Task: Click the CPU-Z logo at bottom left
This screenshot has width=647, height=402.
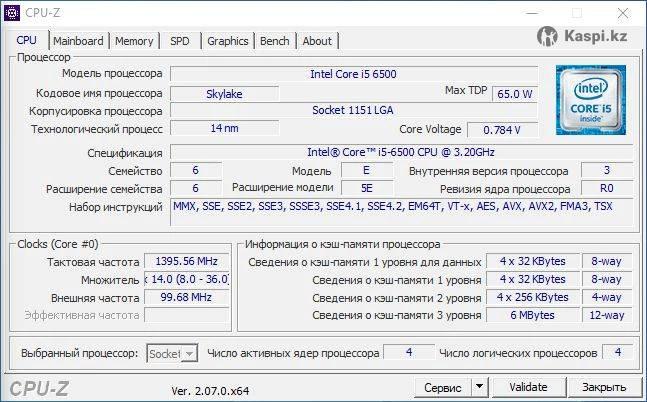Action: click(x=41, y=388)
